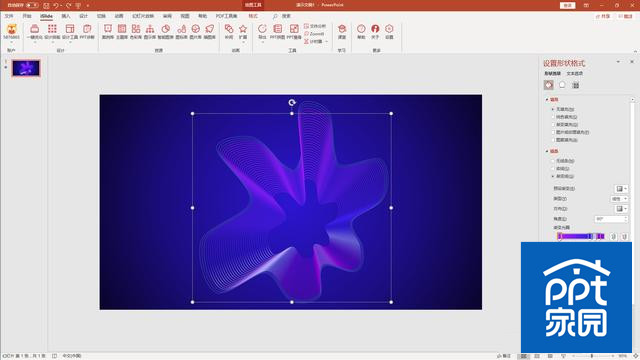Screen dimensions: 640x360
Task: Switch to Text Options in format pane
Action: pos(575,73)
